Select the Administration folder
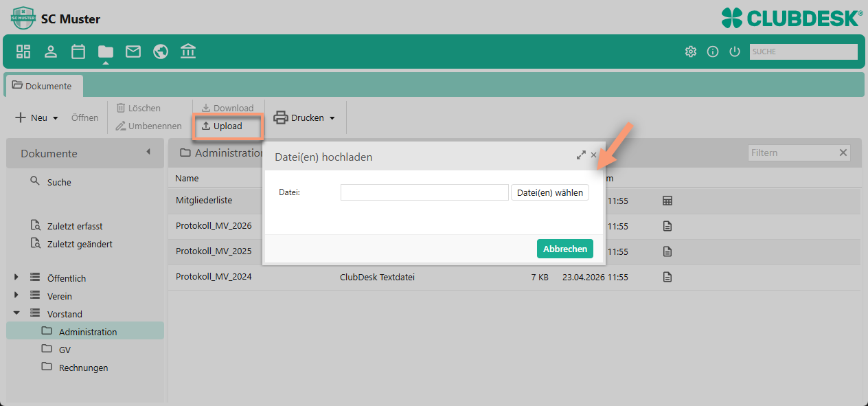 click(x=85, y=331)
